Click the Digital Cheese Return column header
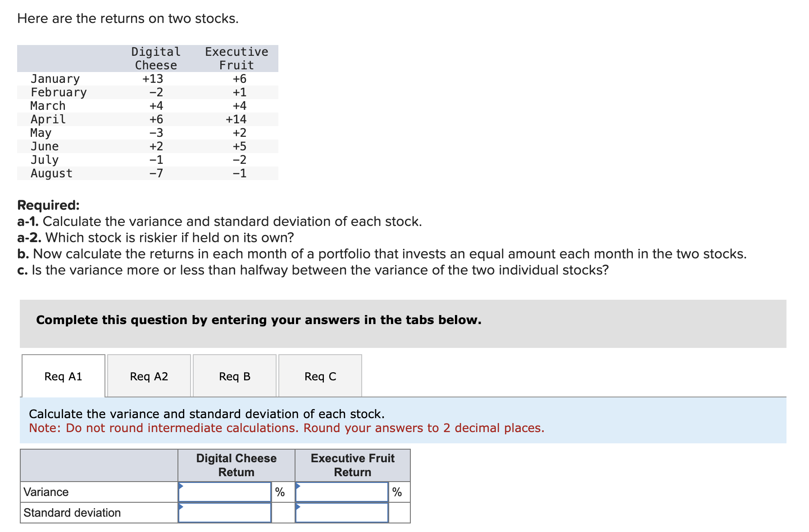The width and height of the screenshot is (809, 532). [236, 465]
